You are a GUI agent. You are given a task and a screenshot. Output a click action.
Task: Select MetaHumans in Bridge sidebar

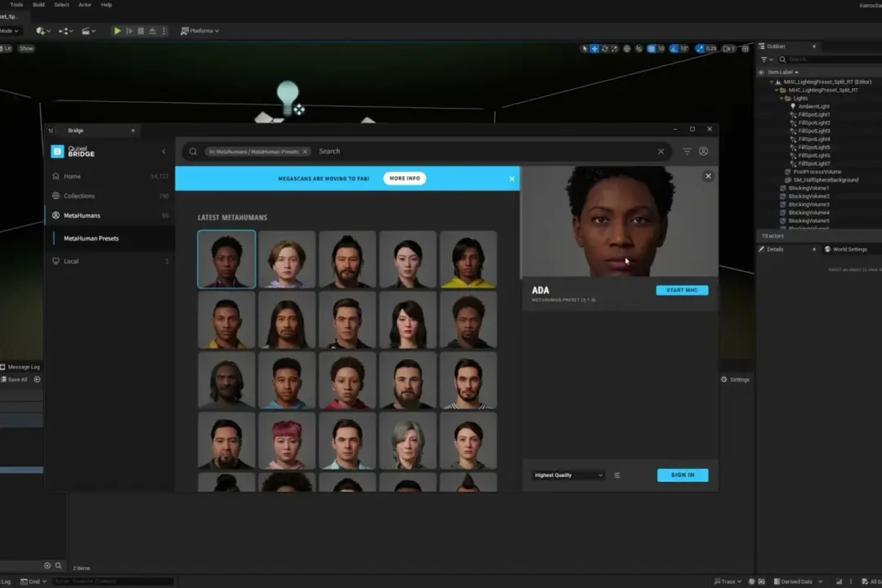click(82, 216)
